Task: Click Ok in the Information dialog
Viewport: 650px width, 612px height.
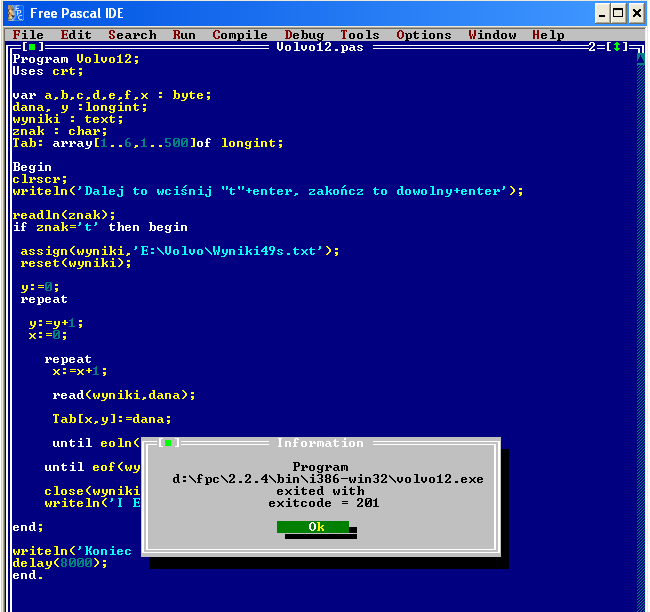Action: [x=313, y=527]
